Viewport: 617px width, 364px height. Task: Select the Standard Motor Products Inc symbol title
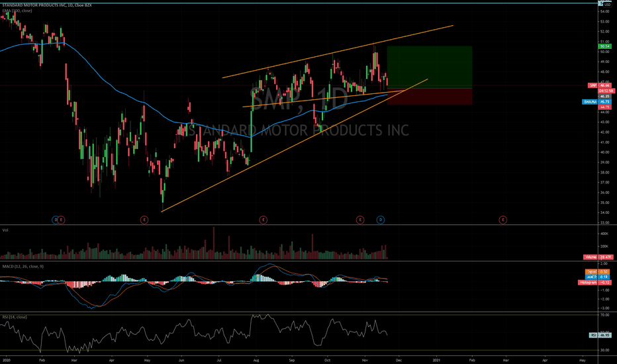click(x=47, y=5)
